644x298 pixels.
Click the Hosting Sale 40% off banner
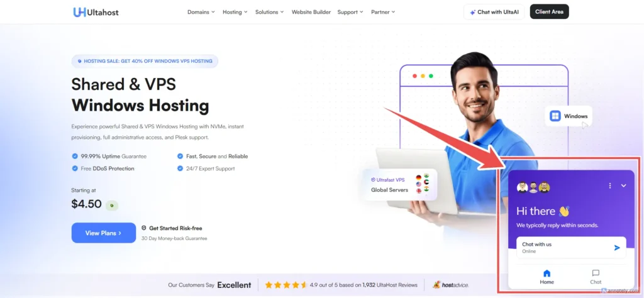point(145,61)
